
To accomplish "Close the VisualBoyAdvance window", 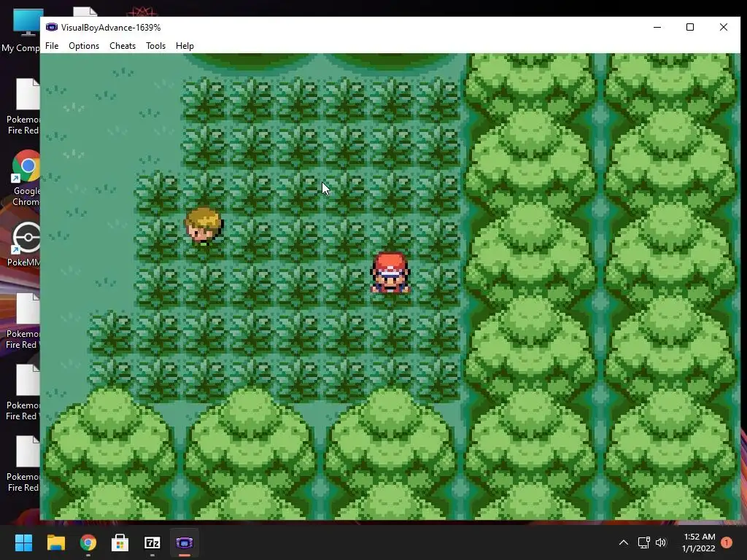I will 723,27.
